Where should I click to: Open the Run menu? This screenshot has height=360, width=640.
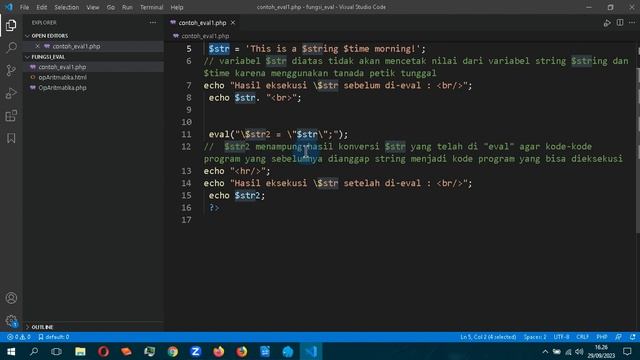127,7
